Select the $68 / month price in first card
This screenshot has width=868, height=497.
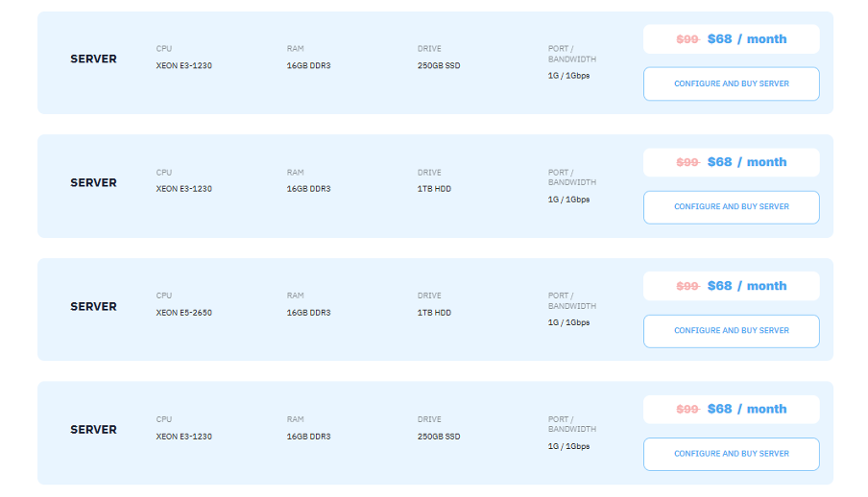point(746,39)
